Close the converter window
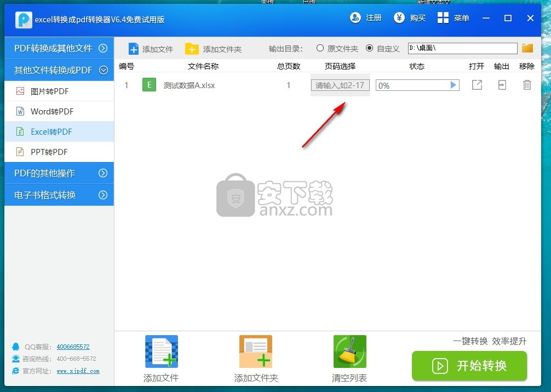Image resolution: width=551 pixels, height=392 pixels. (530, 18)
